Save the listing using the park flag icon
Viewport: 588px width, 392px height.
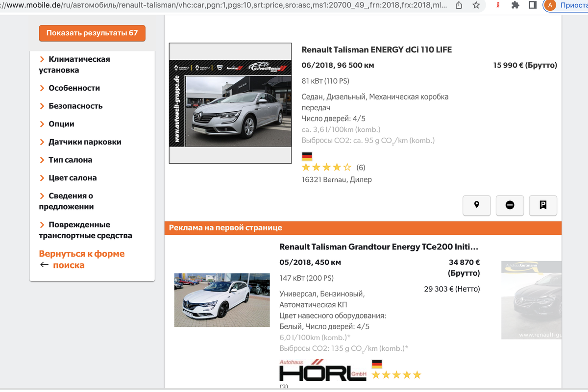543,205
